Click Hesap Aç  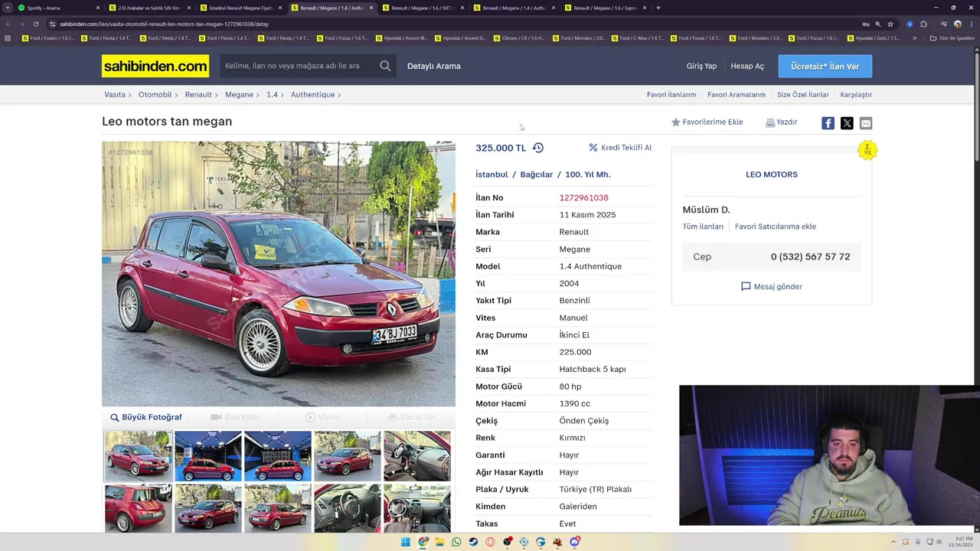[x=747, y=66]
